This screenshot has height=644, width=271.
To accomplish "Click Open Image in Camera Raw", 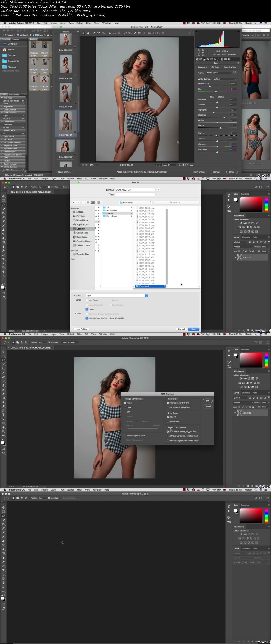I will pyautogui.click(x=198, y=172).
